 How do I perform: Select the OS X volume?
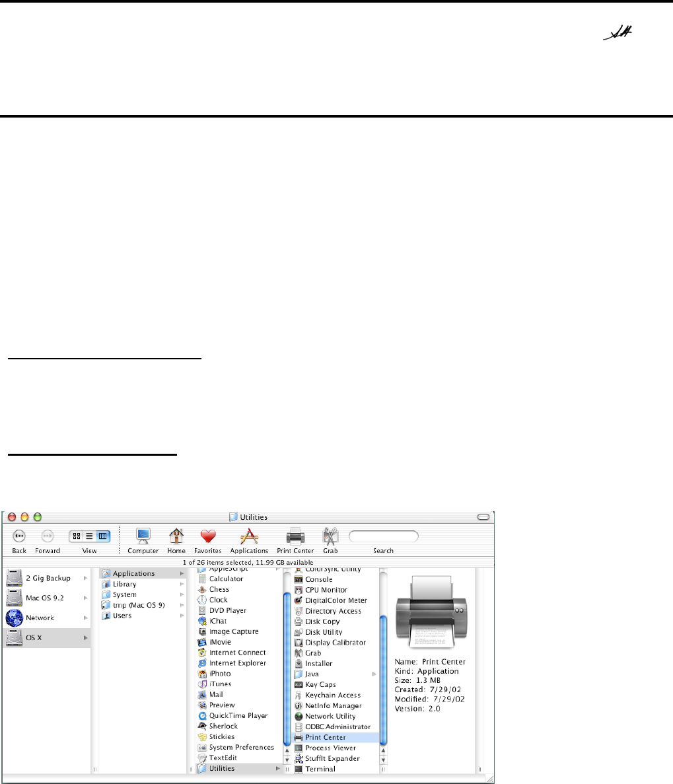pos(48,638)
